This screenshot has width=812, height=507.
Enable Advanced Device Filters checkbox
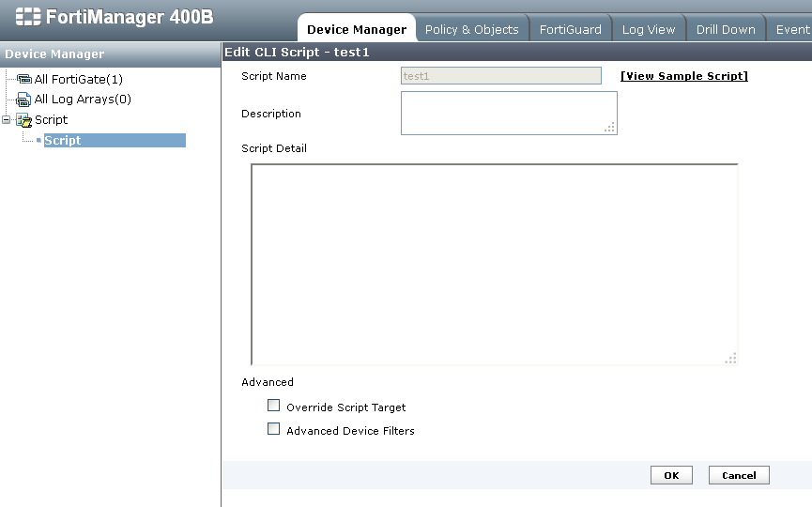tap(273, 428)
